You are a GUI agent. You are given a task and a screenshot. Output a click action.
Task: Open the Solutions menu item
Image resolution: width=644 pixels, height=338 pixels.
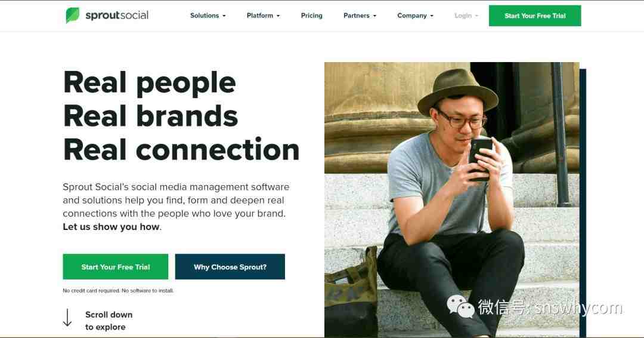pyautogui.click(x=205, y=16)
